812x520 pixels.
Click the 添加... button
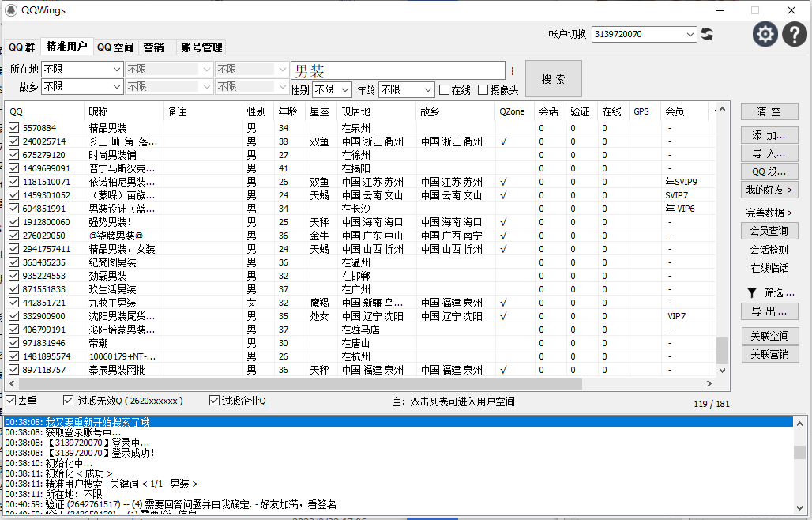[x=769, y=135]
